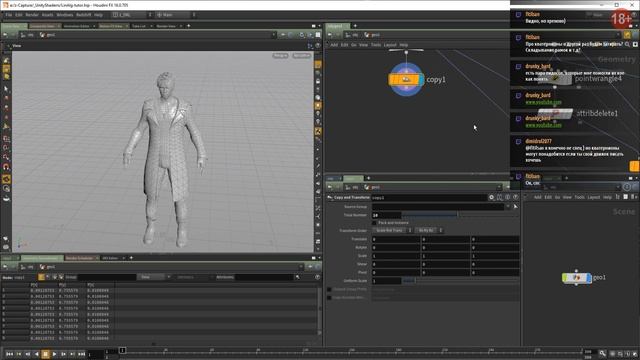The width and height of the screenshot is (640, 360).
Task: Switch to the Animation Editor tab
Action: [77, 26]
